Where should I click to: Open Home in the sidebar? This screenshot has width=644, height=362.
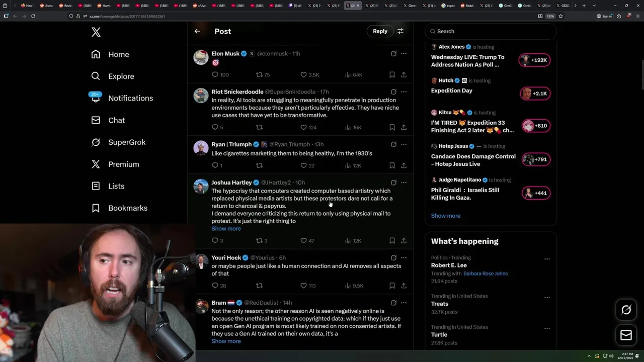click(x=110, y=54)
